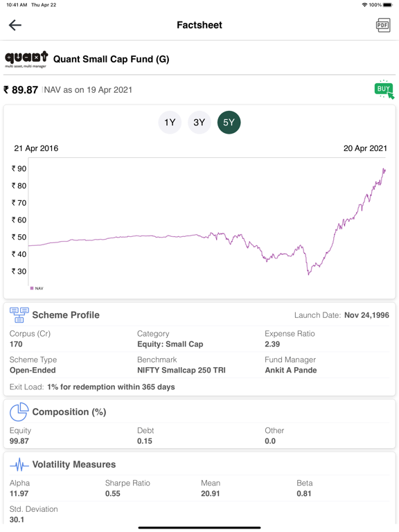
Task: Tap the Category Equity: Small Cap
Action: click(170, 344)
